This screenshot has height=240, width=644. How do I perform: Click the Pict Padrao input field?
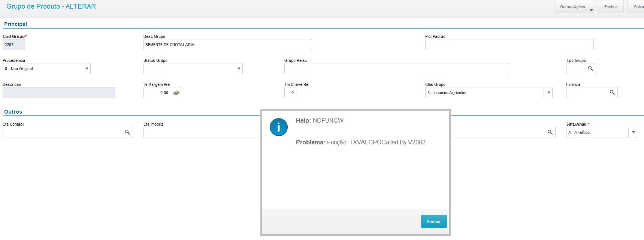(x=509, y=45)
